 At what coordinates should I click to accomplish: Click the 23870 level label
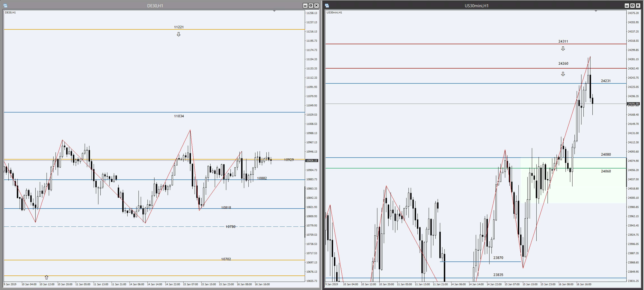(x=498, y=258)
